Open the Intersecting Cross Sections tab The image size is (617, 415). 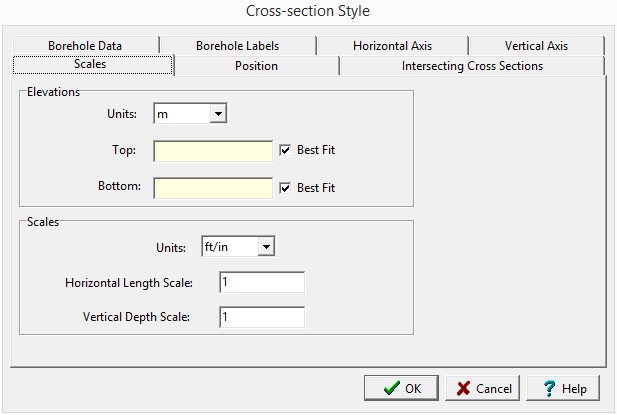pyautogui.click(x=471, y=66)
